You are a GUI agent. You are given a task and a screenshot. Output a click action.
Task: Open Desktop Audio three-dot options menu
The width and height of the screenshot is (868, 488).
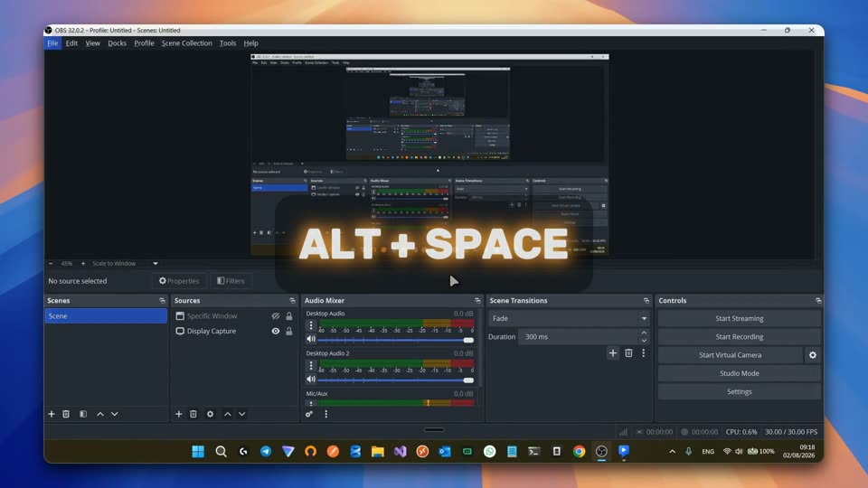tap(311, 325)
